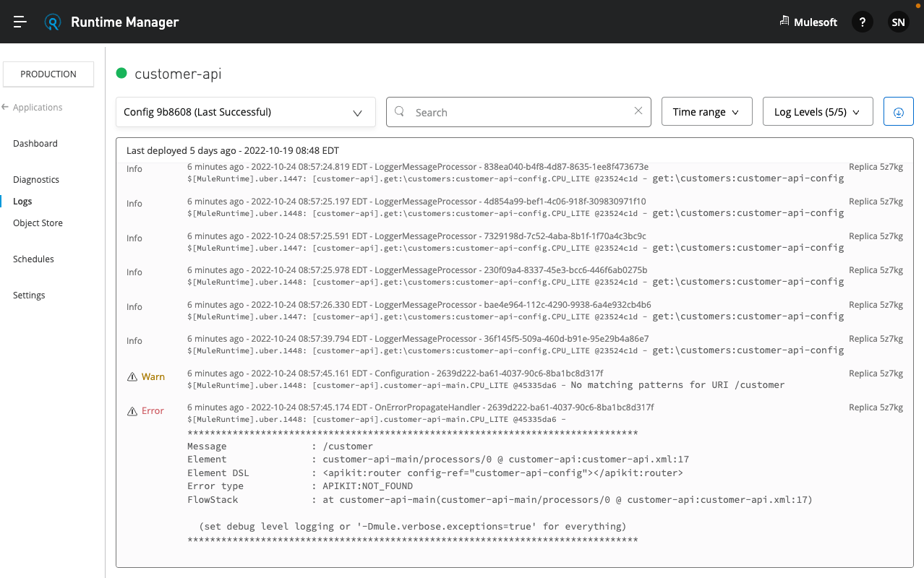Open the hamburger navigation menu

point(20,22)
